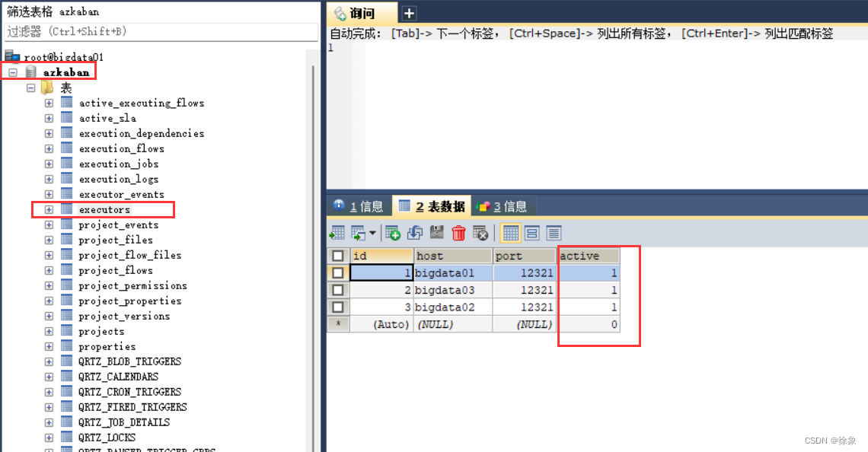Switch to text view mode icon
This screenshot has height=452, width=868.
554,233
